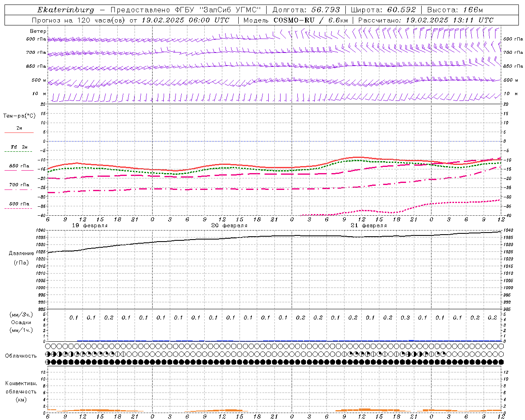Click '700 гПа' entry in temperature legend

click(19, 185)
